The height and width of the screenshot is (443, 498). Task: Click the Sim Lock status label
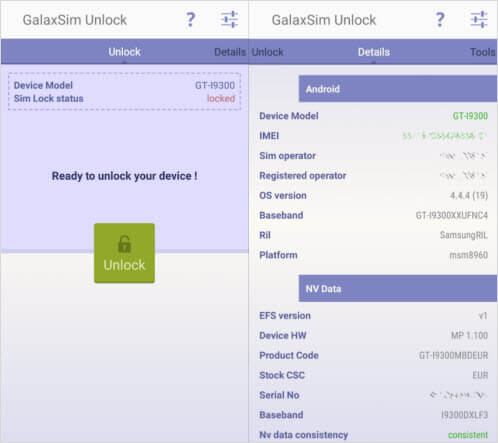[49, 99]
